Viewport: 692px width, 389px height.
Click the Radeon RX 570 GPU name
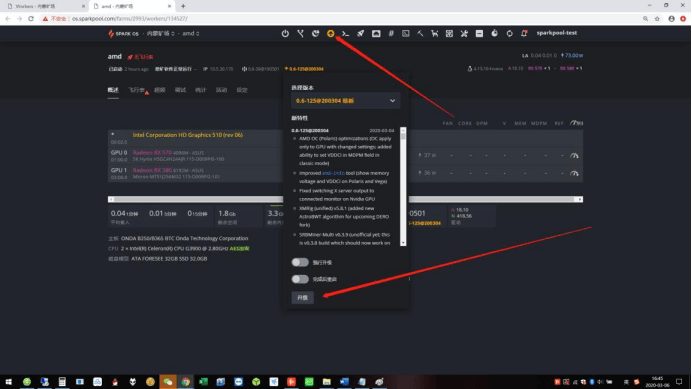[152, 153]
